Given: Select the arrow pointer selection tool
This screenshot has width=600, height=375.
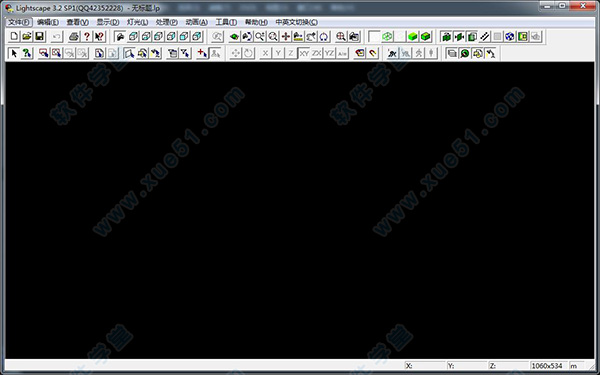Looking at the screenshot, I should coord(14,53).
